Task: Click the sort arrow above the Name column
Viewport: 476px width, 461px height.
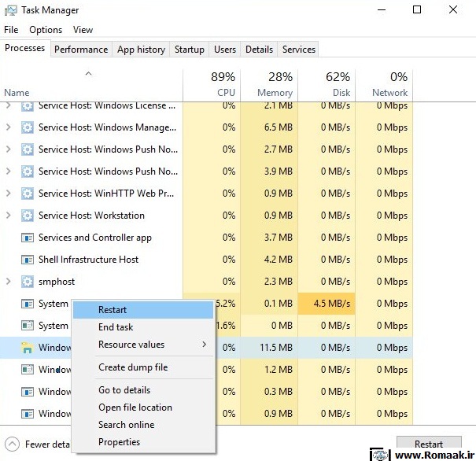Action: pos(88,74)
